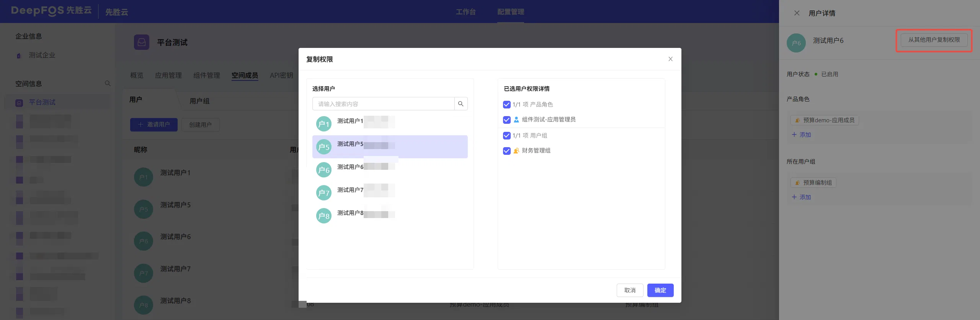Switch to the 应用管理 tab

point(168,75)
